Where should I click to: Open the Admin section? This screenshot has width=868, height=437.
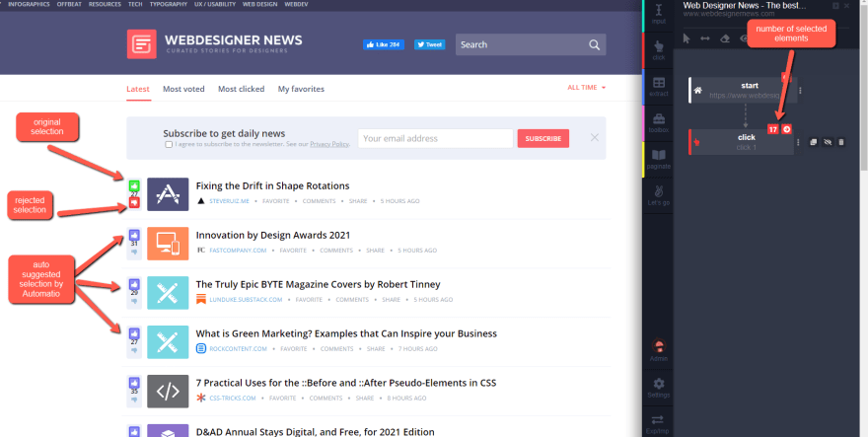click(658, 351)
